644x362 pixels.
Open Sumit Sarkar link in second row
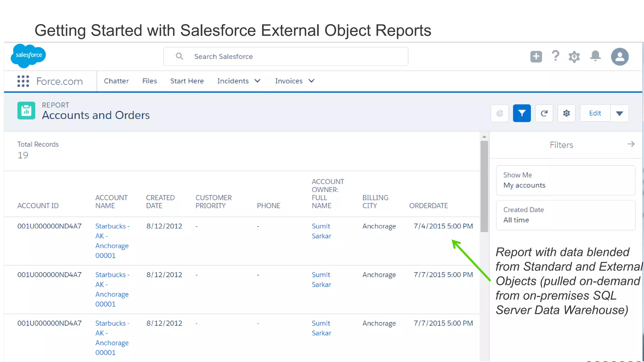point(321,280)
